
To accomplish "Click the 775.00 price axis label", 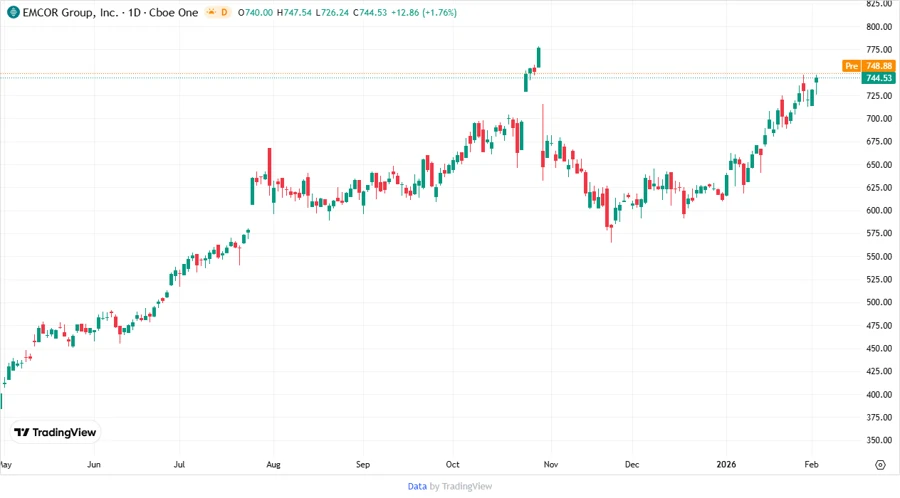I will [x=879, y=50].
